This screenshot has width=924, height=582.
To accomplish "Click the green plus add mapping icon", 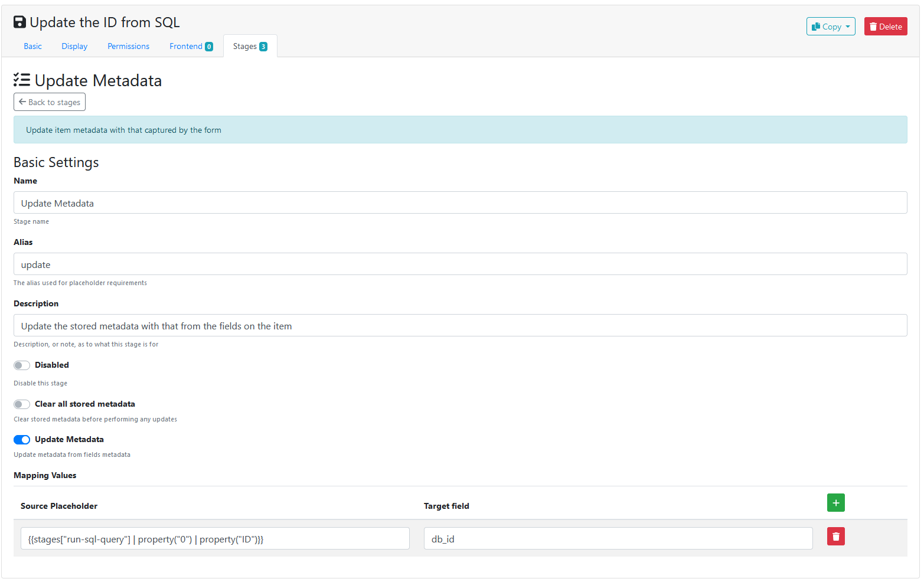I will 835,503.
